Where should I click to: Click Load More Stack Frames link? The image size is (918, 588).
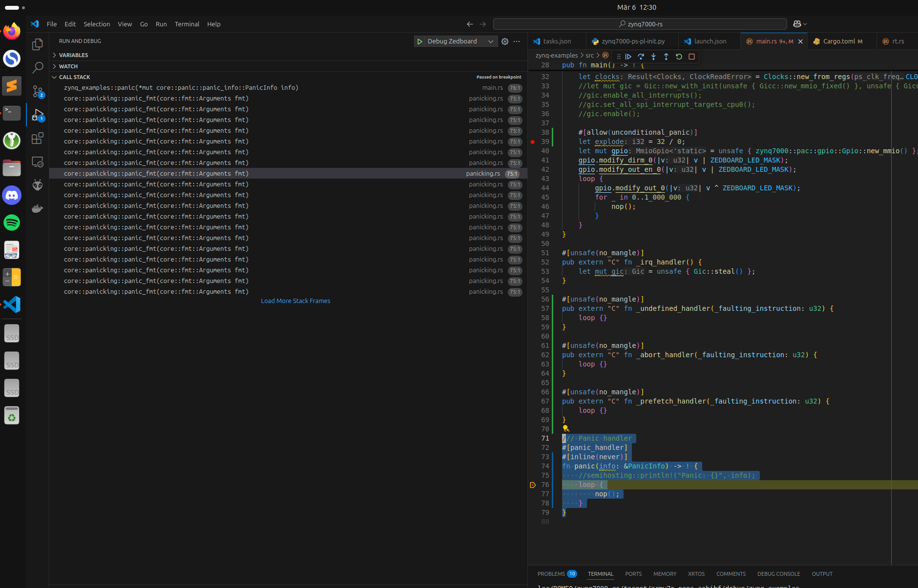point(295,301)
